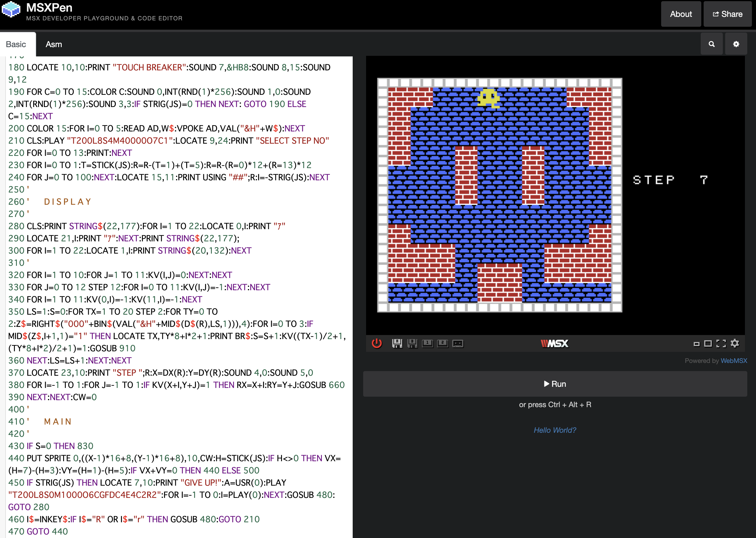Screen dimensions: 756x538
Task: Click the MSXPen cube logo
Action: 11,9
